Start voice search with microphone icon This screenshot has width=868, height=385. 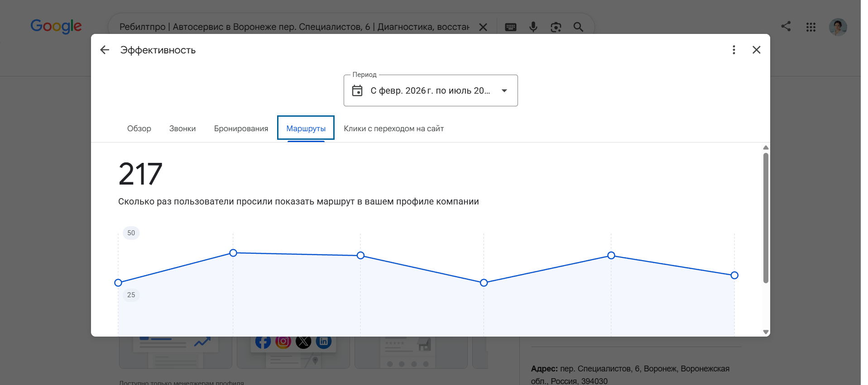pos(533,27)
